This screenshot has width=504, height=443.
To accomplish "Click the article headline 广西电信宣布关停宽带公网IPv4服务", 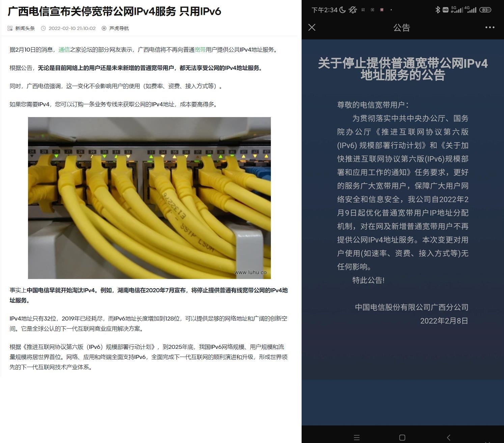I will pyautogui.click(x=114, y=11).
